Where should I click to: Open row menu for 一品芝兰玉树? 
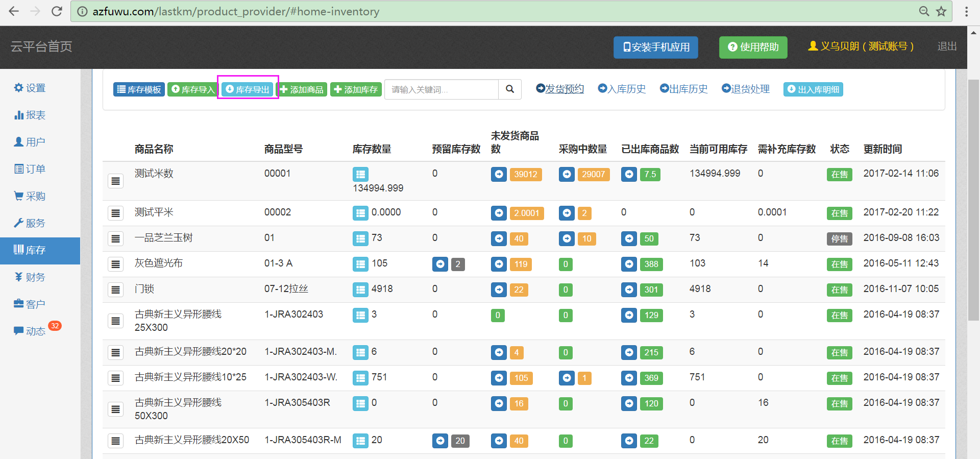tap(116, 238)
